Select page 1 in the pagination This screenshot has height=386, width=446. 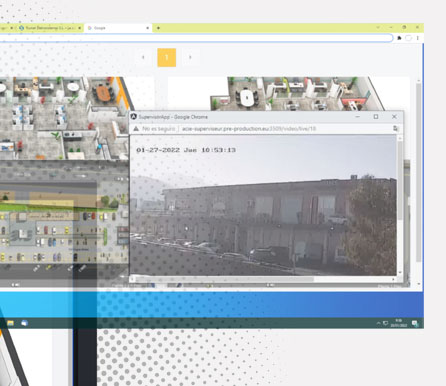167,57
